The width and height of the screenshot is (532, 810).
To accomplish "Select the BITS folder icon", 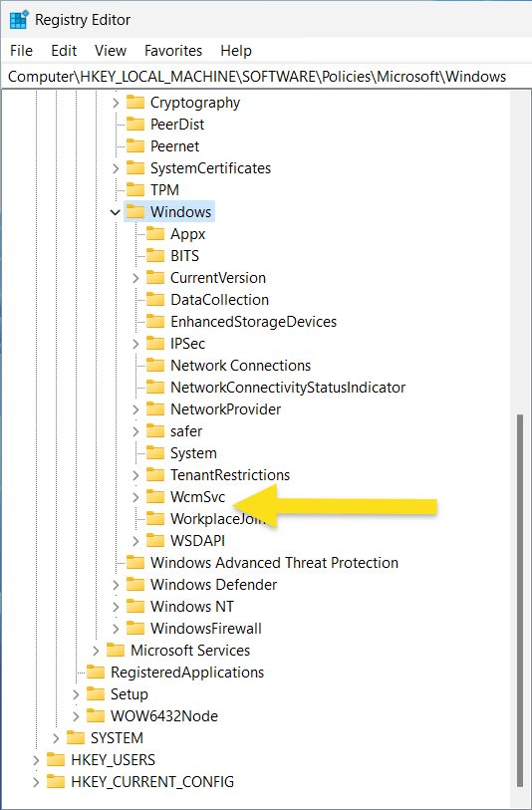I will tap(155, 255).
